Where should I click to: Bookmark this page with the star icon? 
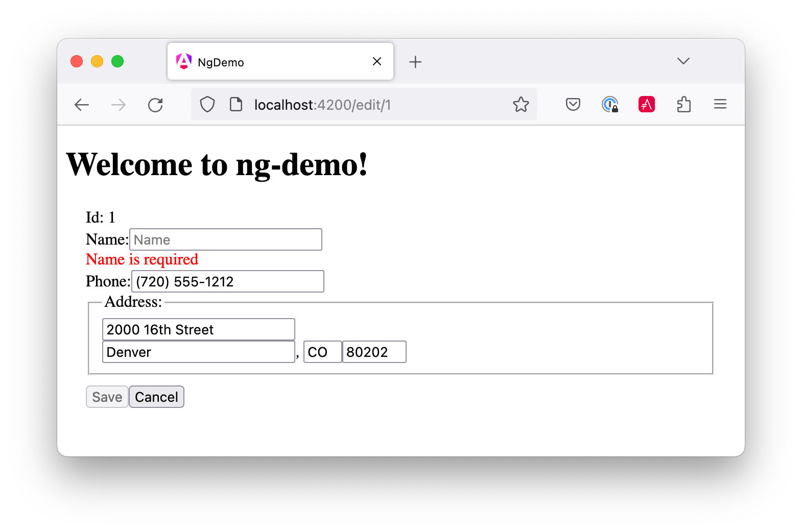point(521,105)
